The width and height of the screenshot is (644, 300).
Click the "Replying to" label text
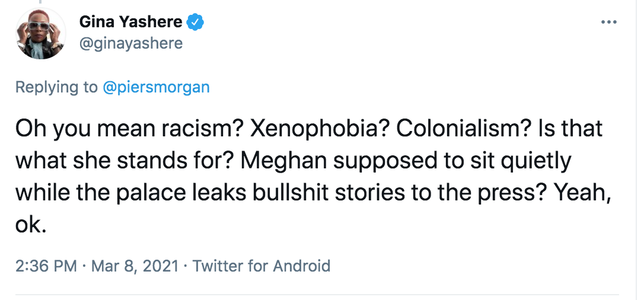(x=56, y=87)
